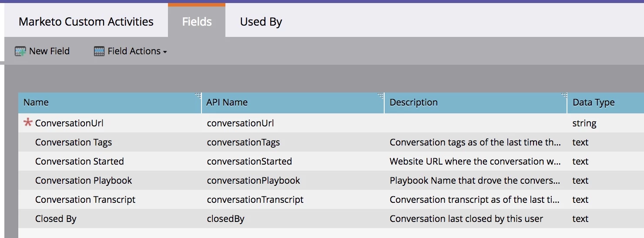Click the 'text' data type of Conversation Playbook
644x238 pixels.
pos(580,181)
